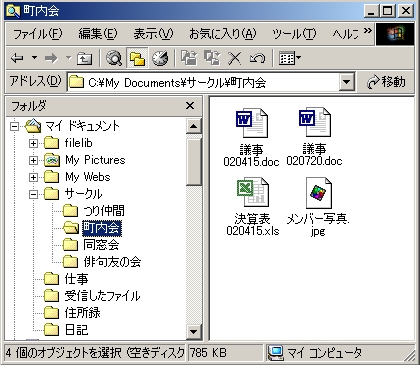The image size is (420, 365).
Task: Maximize the 町内会 window
Action: (388, 11)
